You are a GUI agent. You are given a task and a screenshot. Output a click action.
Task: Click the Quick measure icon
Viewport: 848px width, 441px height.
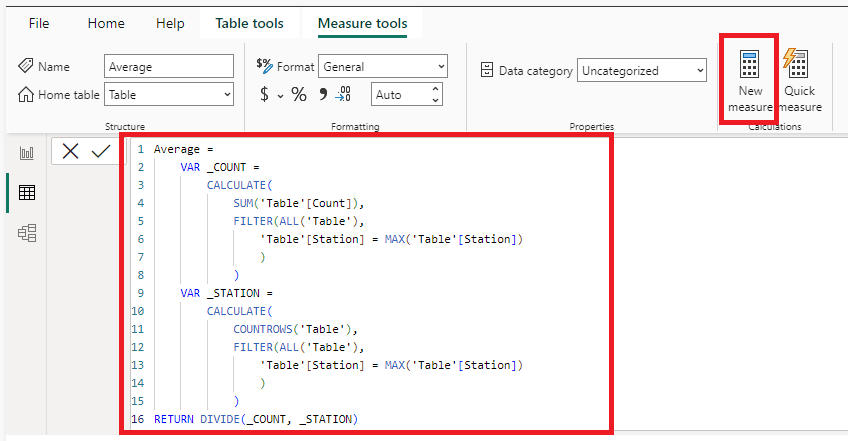pyautogui.click(x=796, y=63)
